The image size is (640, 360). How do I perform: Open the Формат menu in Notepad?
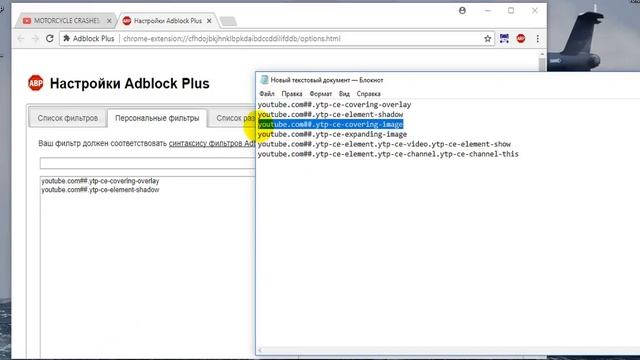click(x=320, y=94)
